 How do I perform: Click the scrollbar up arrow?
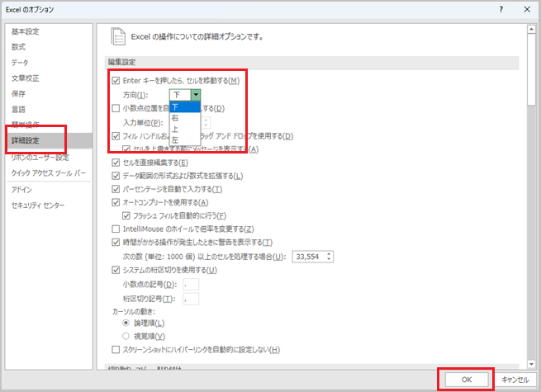(x=531, y=30)
